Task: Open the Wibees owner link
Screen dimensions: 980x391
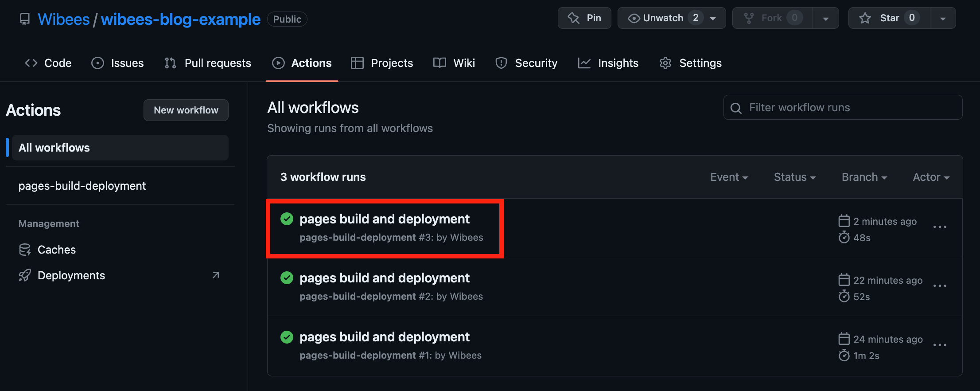Action: pos(64,19)
